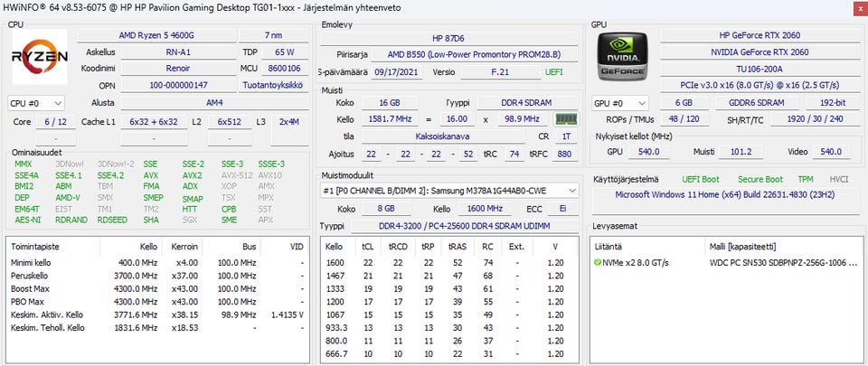This screenshot has width=868, height=366.
Task: Click the 8 GB module size value
Action: (x=386, y=209)
